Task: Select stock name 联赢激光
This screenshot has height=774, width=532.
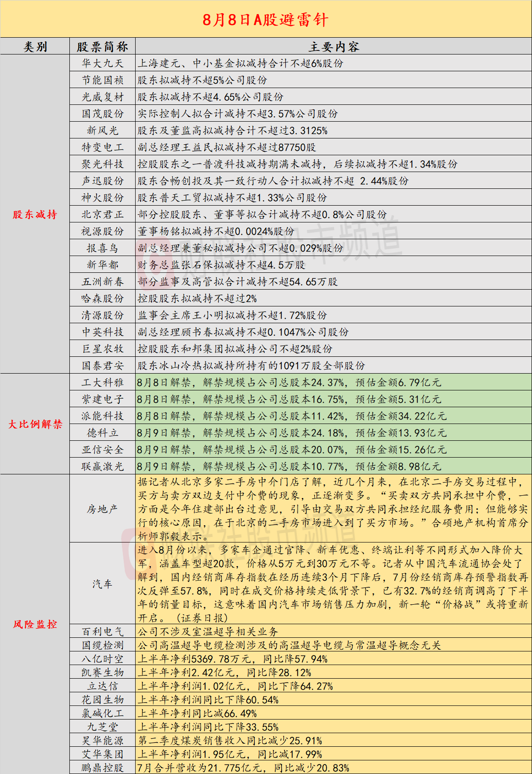Action: coord(102,466)
